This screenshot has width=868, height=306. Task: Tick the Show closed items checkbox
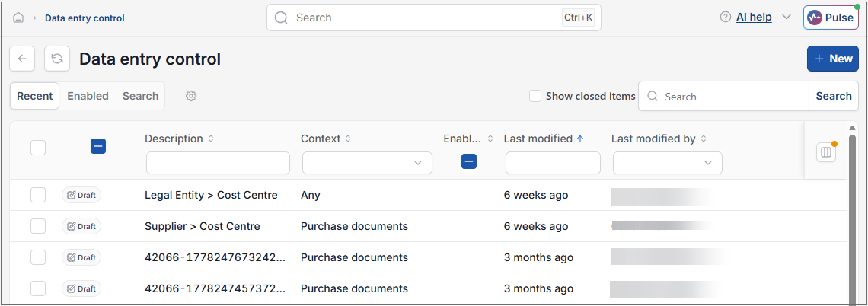535,96
